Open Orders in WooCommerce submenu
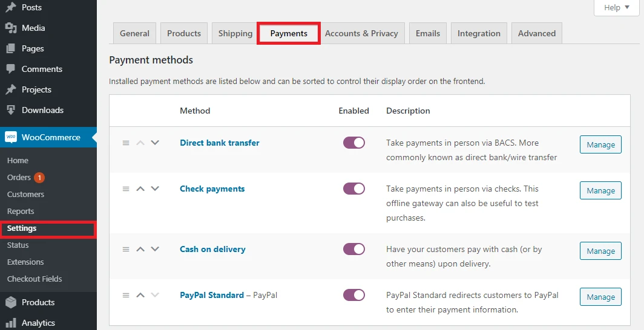This screenshot has height=330, width=644. [19, 177]
